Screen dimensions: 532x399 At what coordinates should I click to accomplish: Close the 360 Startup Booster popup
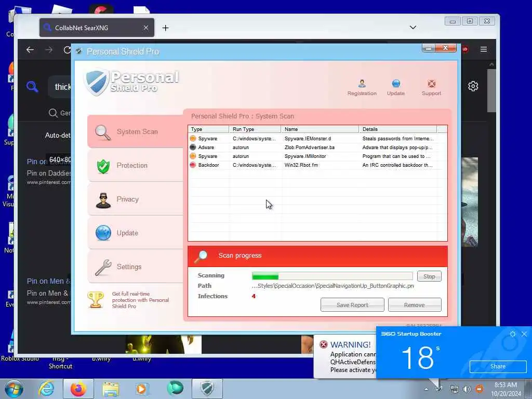pos(524,334)
